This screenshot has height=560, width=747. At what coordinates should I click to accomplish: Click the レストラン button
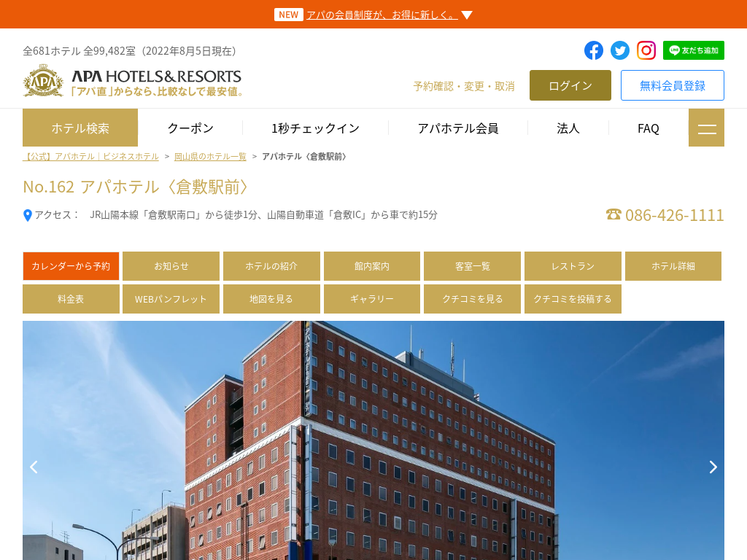coord(573,266)
